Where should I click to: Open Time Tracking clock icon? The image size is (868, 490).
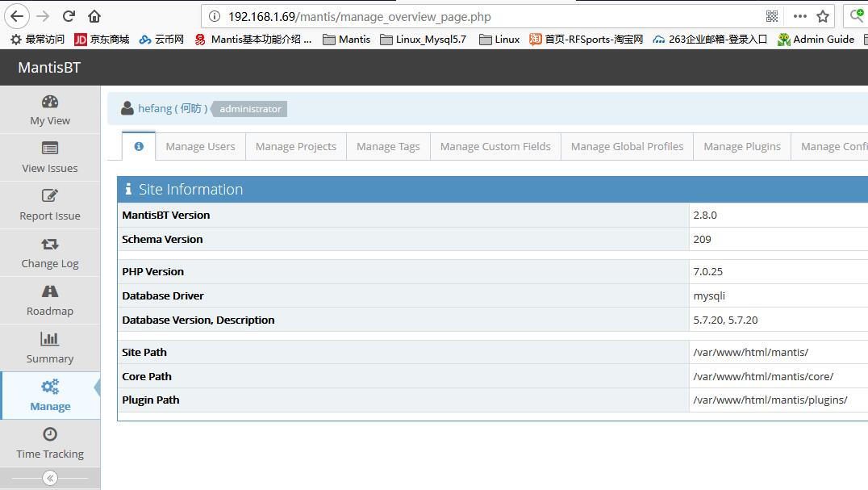[50, 434]
